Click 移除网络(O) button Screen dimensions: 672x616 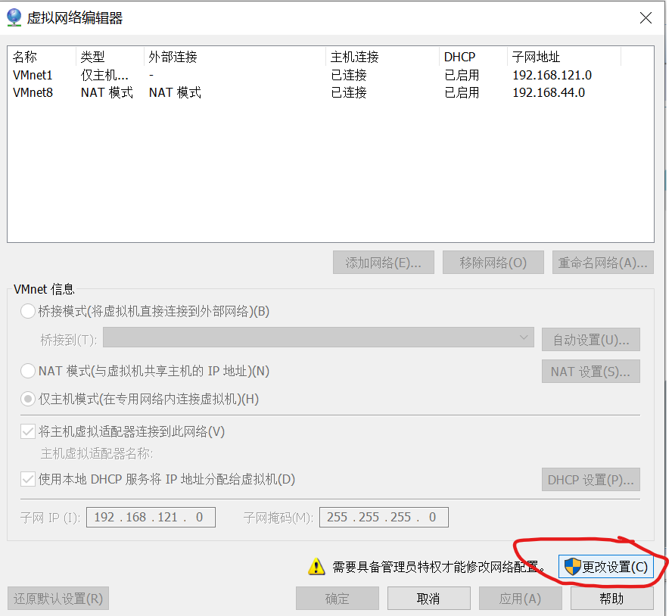click(493, 263)
